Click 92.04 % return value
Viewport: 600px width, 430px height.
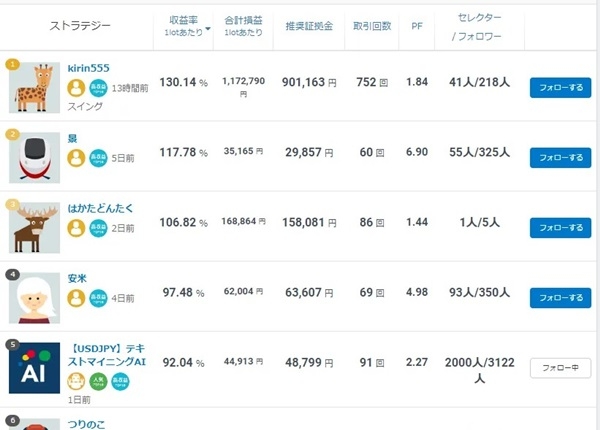click(184, 363)
